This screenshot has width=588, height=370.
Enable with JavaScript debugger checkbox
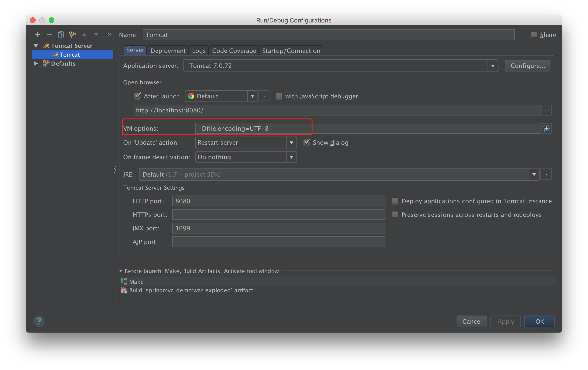point(279,96)
